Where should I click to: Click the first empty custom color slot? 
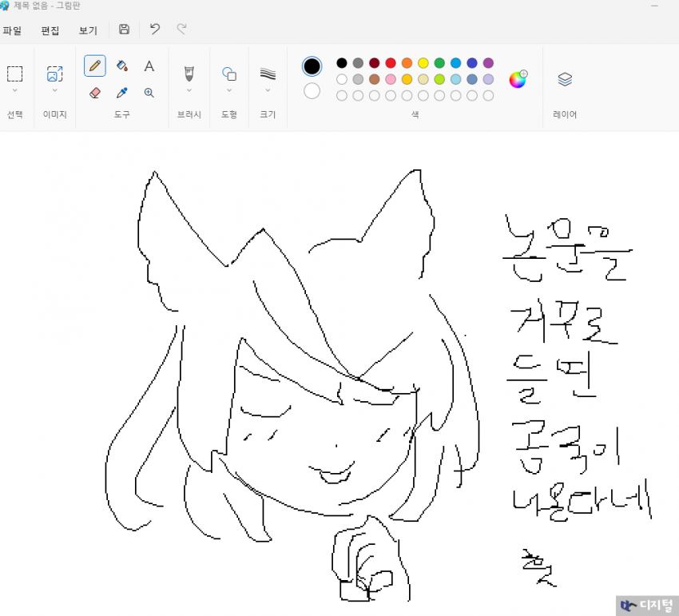click(x=342, y=96)
